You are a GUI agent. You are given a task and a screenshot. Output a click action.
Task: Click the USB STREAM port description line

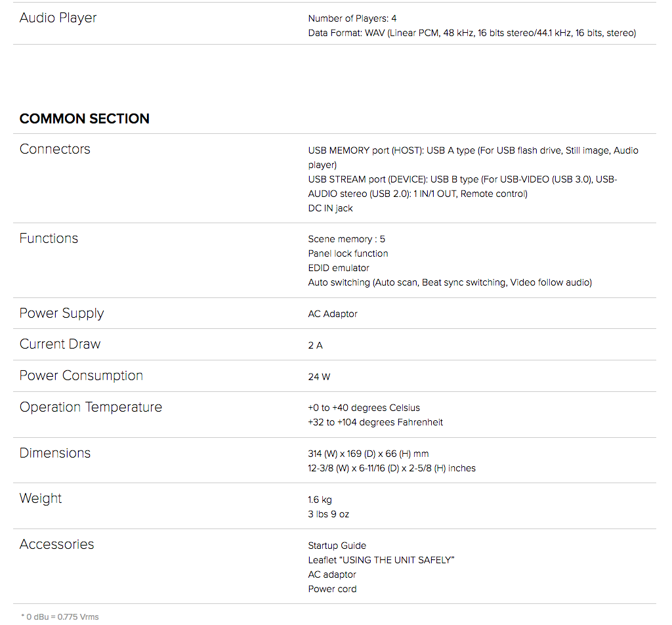(x=463, y=186)
